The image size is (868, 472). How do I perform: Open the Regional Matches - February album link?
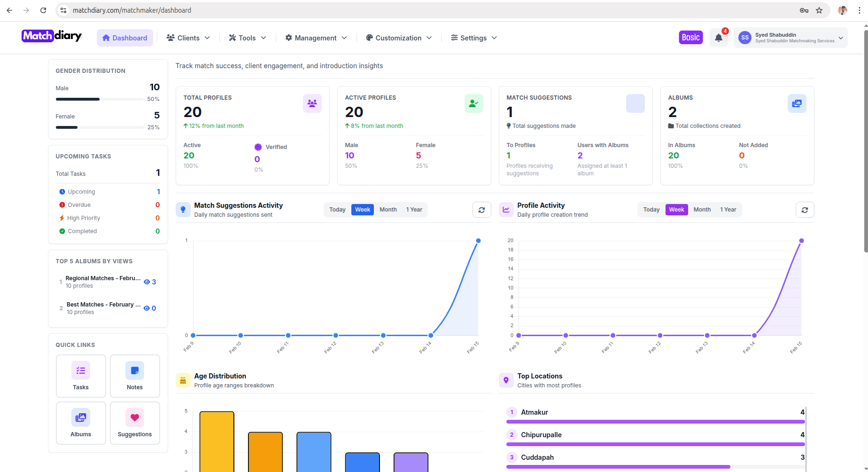(102, 278)
